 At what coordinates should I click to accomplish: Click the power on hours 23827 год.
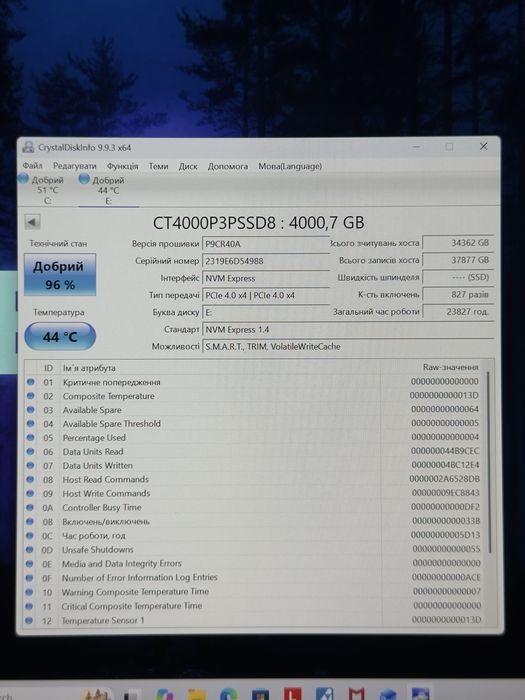[458, 312]
